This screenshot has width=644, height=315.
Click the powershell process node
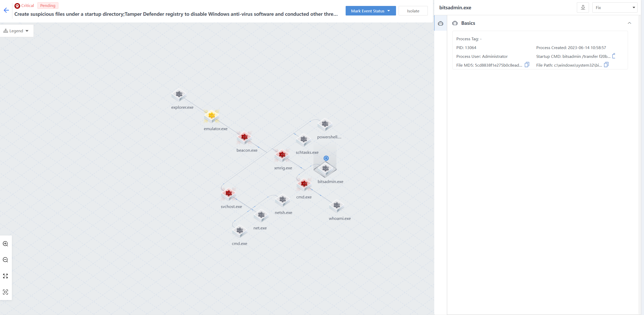pyautogui.click(x=325, y=124)
